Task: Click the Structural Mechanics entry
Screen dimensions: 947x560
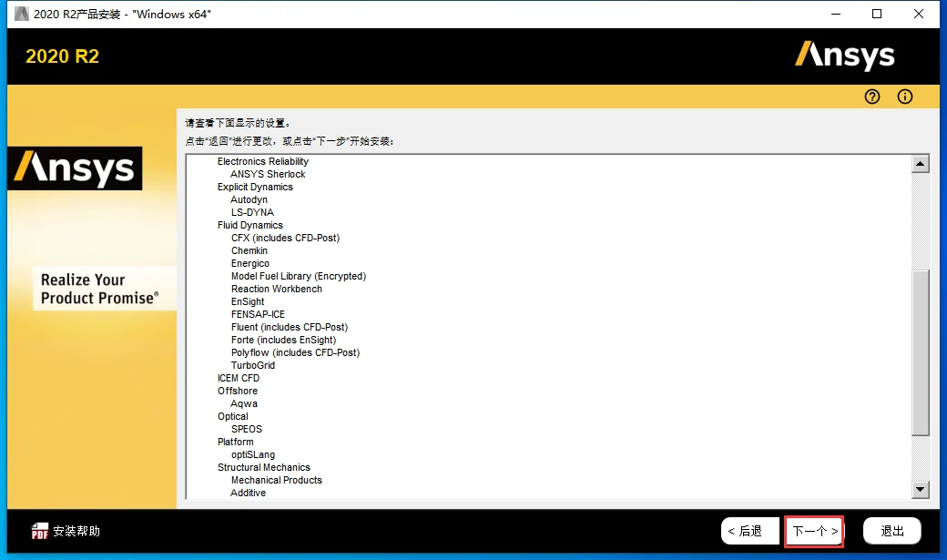Action: (x=264, y=467)
